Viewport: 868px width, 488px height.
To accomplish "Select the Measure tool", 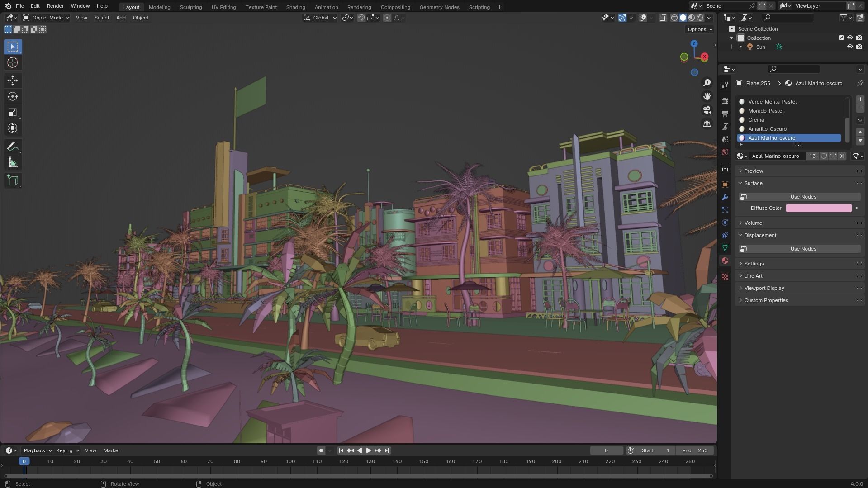I will tap(13, 162).
